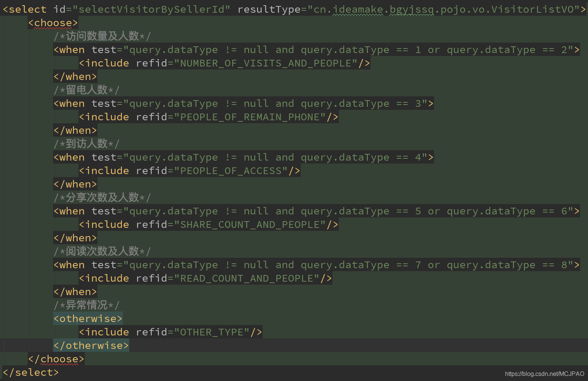Click the opening choose tag
Viewport: 588px width, 381px height.
pyautogui.click(x=53, y=23)
